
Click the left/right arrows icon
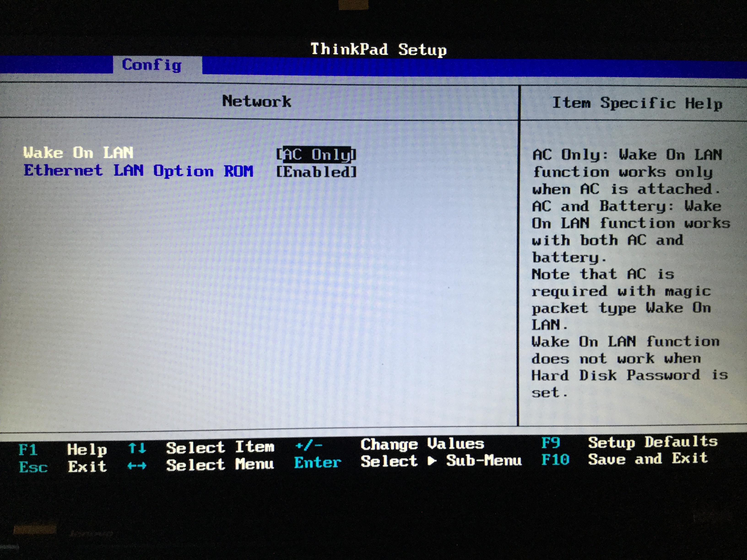[137, 466]
